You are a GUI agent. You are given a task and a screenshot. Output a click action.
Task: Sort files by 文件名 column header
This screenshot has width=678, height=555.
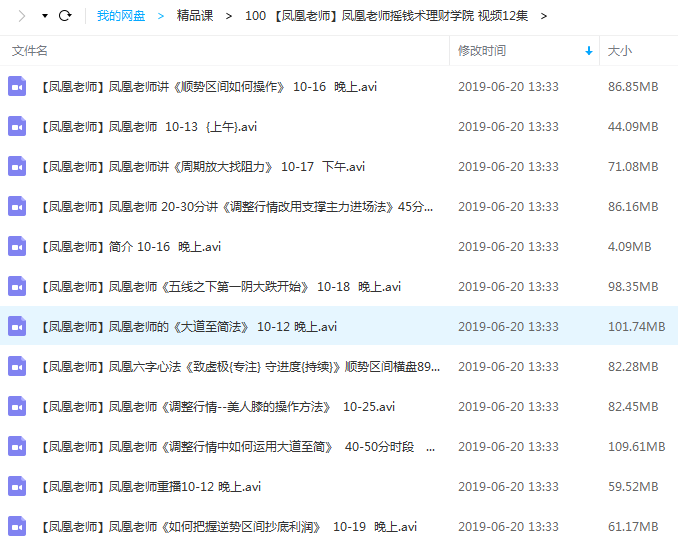pos(30,50)
